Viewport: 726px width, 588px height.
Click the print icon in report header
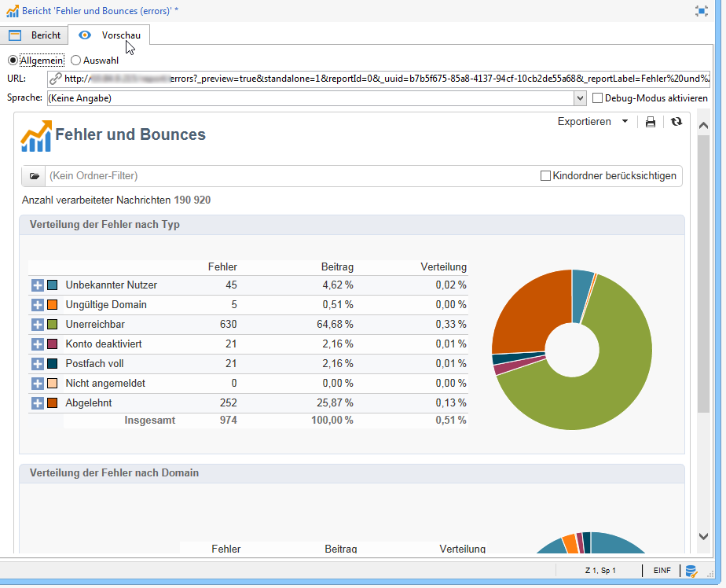click(650, 122)
